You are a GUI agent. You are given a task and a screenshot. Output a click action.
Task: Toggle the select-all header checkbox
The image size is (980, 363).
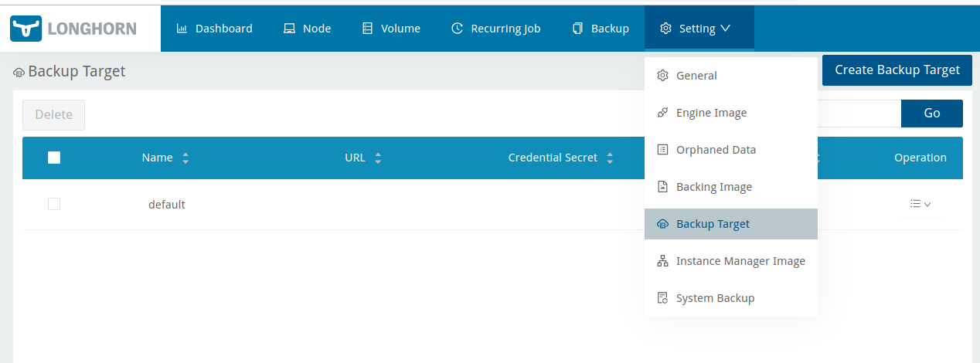(54, 158)
